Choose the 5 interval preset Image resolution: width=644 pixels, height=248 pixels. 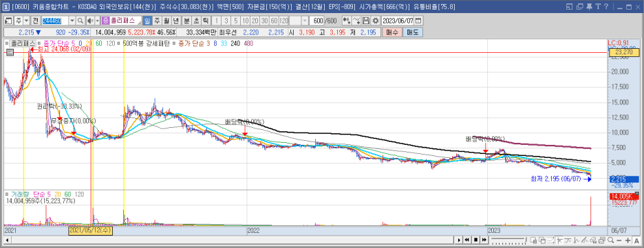click(x=235, y=21)
